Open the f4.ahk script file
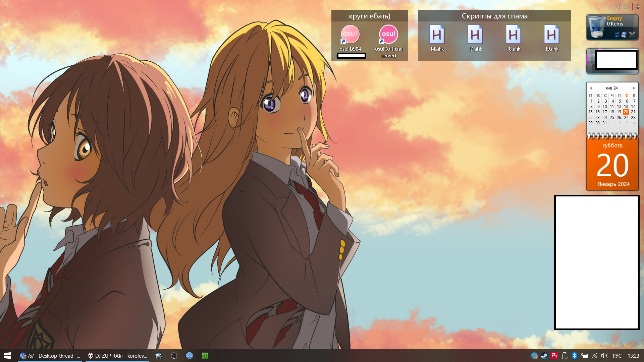The height and width of the screenshot is (362, 644). coord(437,35)
